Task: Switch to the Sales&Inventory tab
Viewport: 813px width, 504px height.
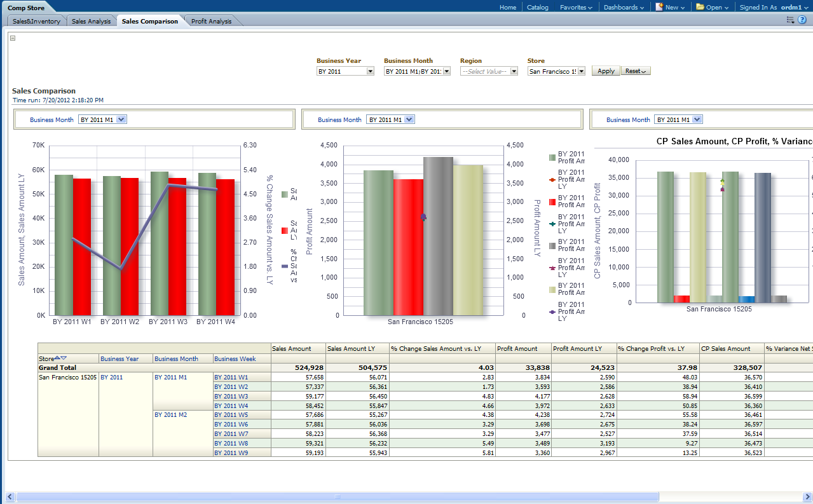Action: [x=36, y=21]
